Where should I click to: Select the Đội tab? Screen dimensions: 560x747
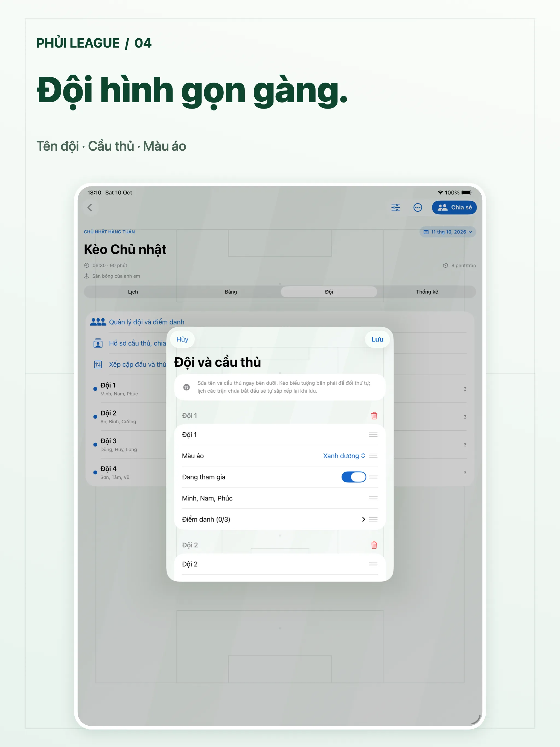coord(329,292)
